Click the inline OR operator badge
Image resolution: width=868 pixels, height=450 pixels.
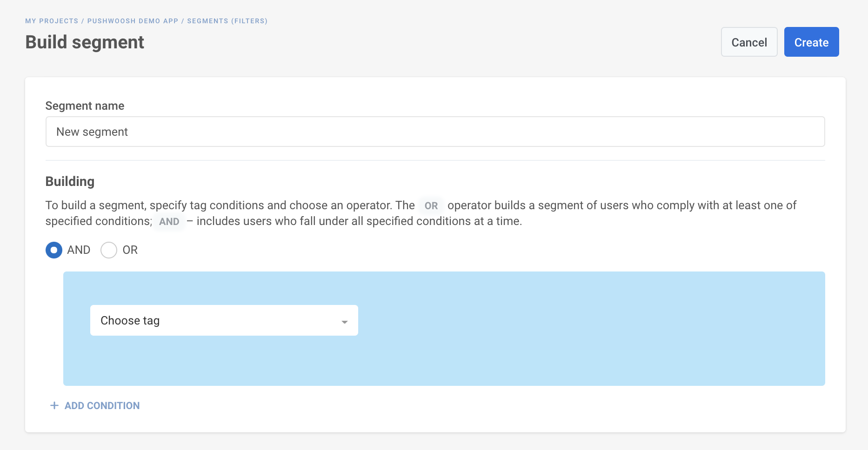click(x=431, y=205)
